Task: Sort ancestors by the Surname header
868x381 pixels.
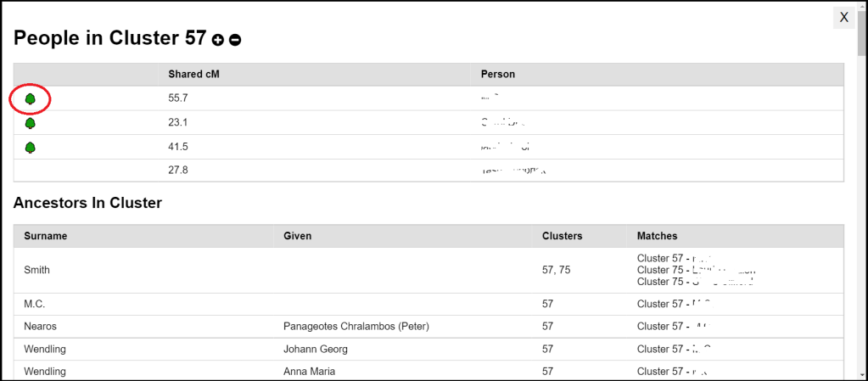Action: click(45, 236)
